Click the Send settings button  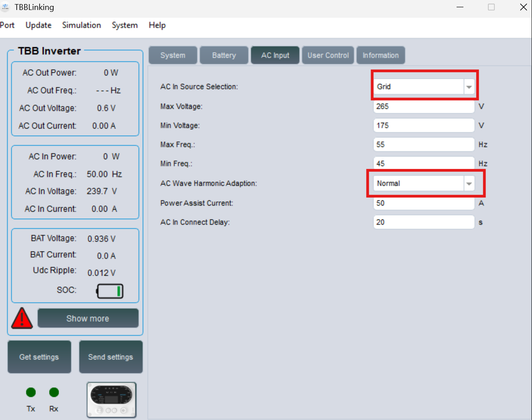[x=111, y=357]
